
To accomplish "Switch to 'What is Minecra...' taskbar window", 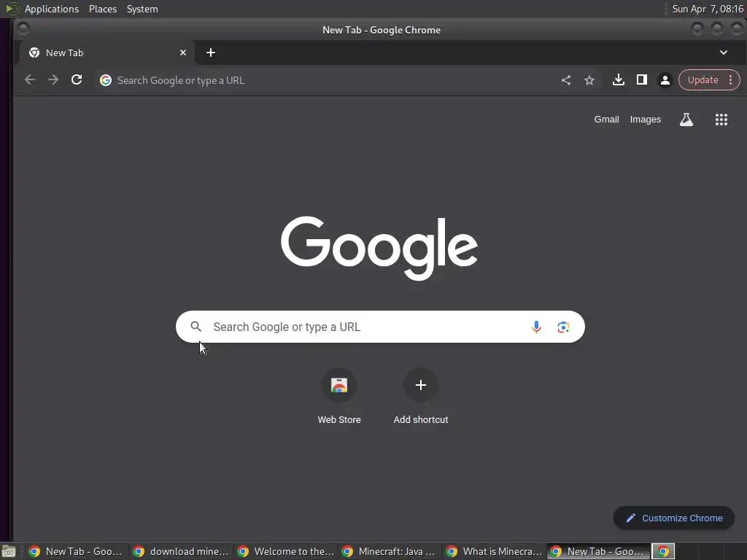I will 494,551.
